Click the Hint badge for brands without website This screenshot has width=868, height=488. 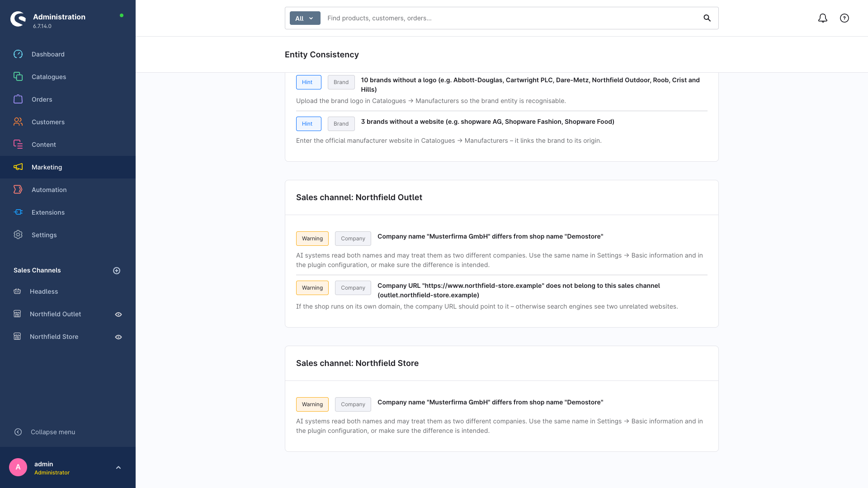pyautogui.click(x=309, y=124)
